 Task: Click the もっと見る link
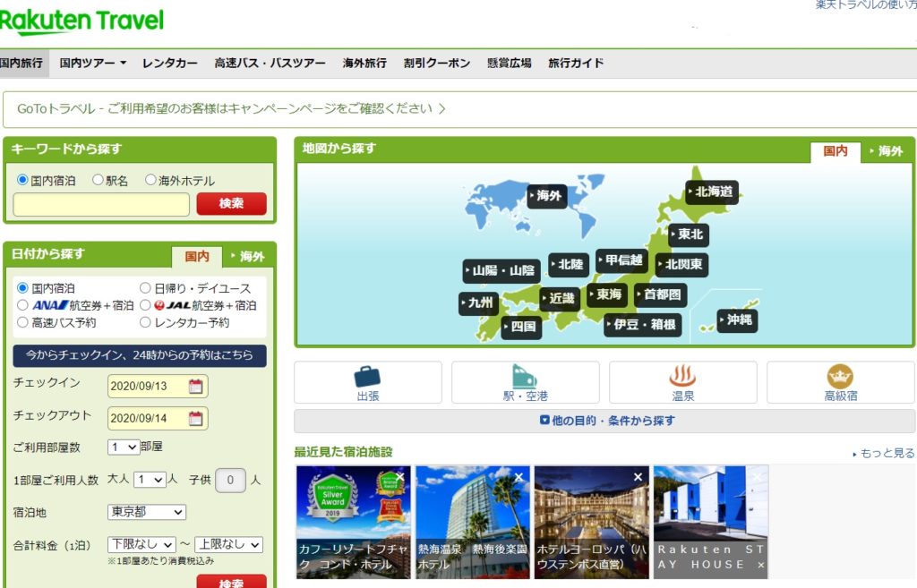click(884, 453)
